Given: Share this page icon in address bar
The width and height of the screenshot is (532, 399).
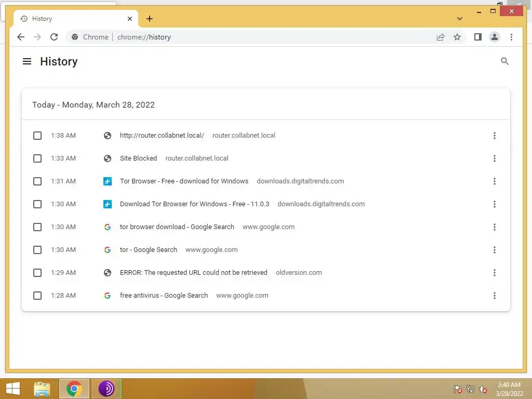Looking at the screenshot, I should pyautogui.click(x=441, y=37).
